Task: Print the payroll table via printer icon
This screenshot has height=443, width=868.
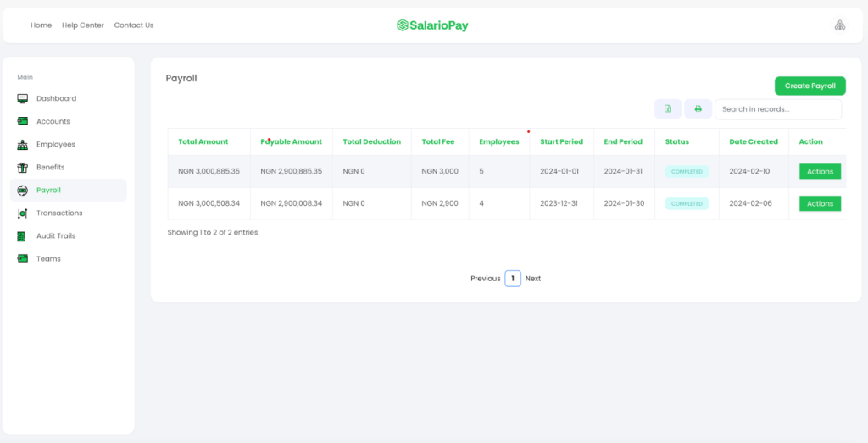Action: pyautogui.click(x=698, y=109)
